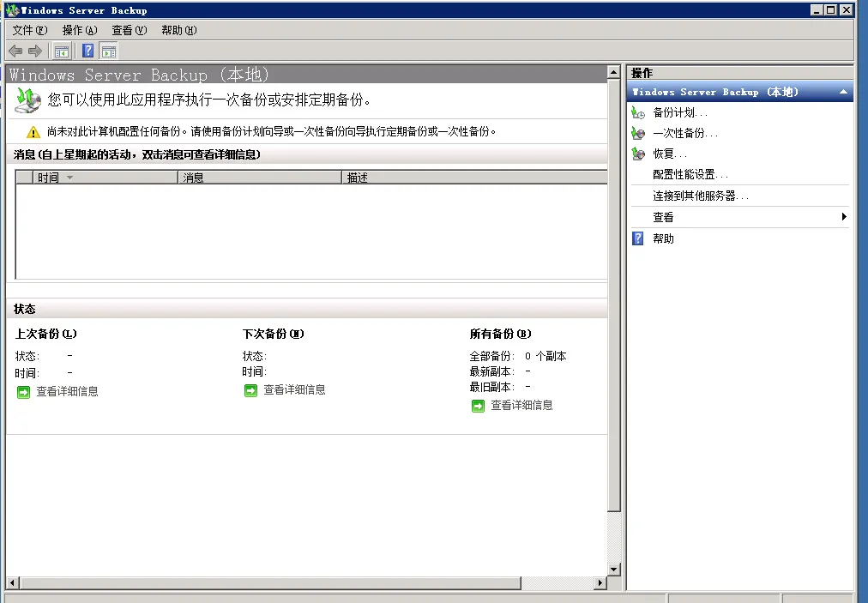
Task: Open the 操作(A) menu
Action: click(x=80, y=30)
